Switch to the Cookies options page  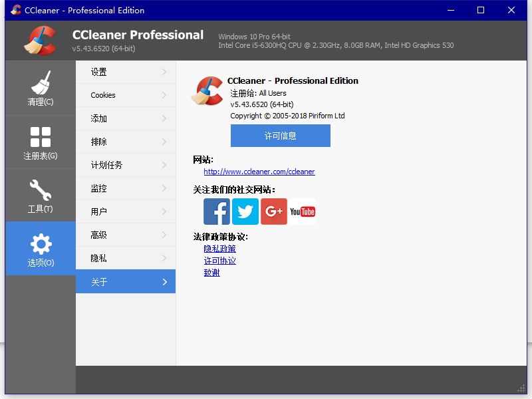pyautogui.click(x=126, y=95)
